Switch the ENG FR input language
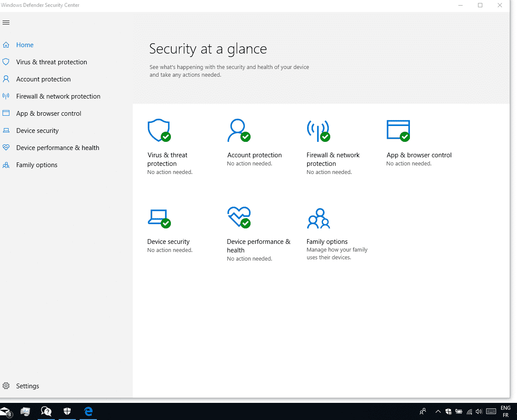The image size is (517, 420). 505,412
